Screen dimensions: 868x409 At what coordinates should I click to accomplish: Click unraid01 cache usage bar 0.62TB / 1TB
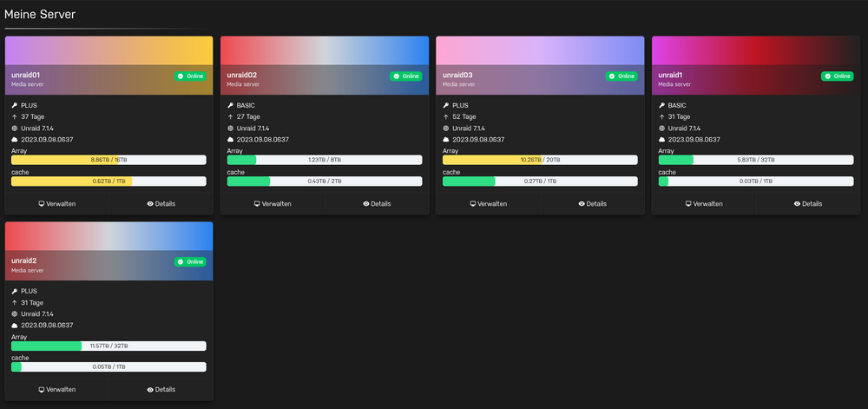click(108, 181)
